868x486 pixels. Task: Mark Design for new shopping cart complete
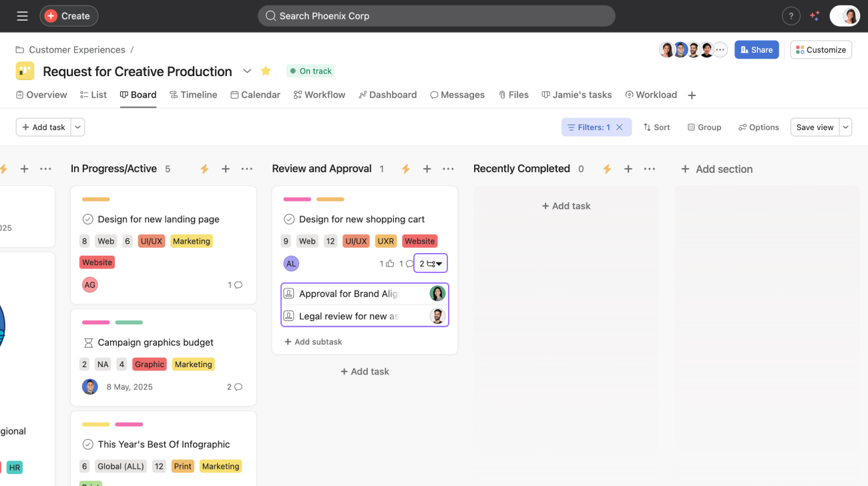click(x=289, y=219)
